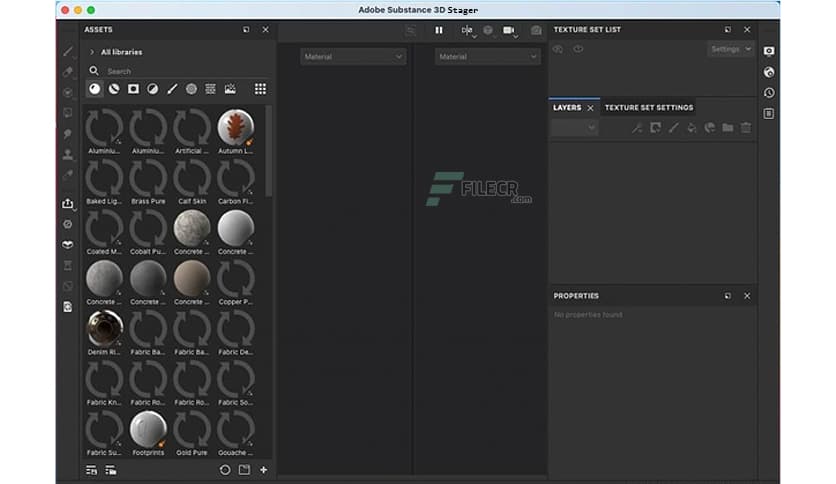Filter assets by Smart Materials icon
Image resolution: width=836 pixels, height=484 pixels.
pos(114,89)
